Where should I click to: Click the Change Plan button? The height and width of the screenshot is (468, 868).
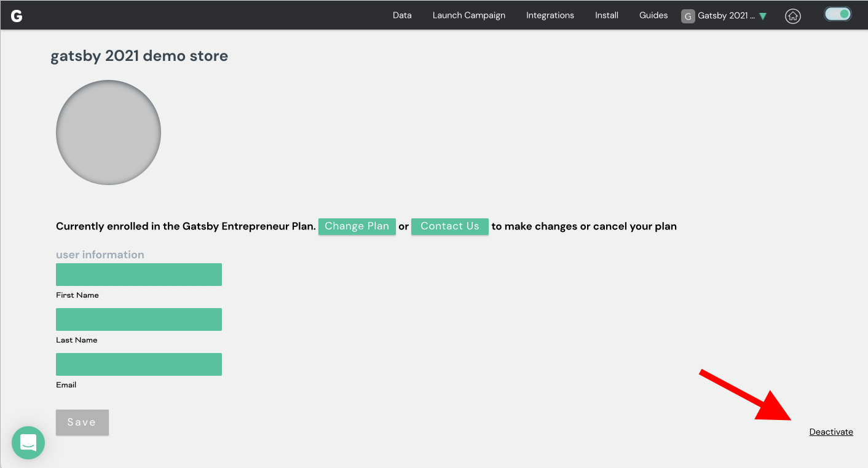pos(357,226)
